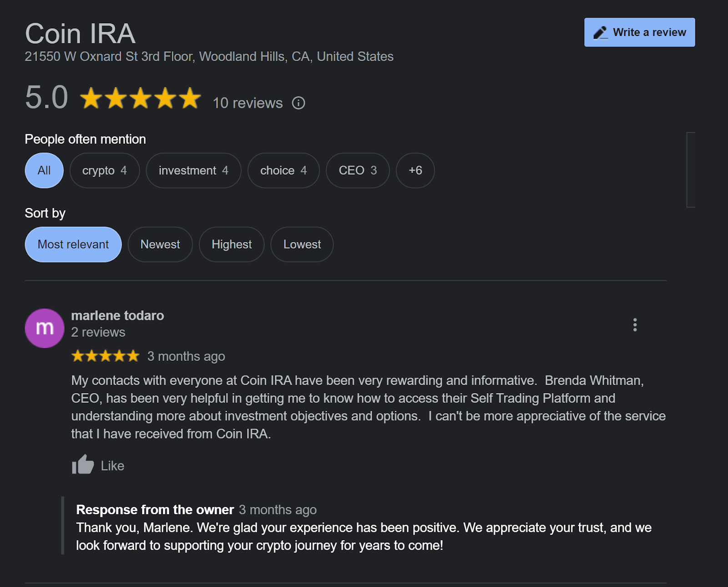Open the reviews info icon
Screen dimensions: 728x587
point(298,103)
